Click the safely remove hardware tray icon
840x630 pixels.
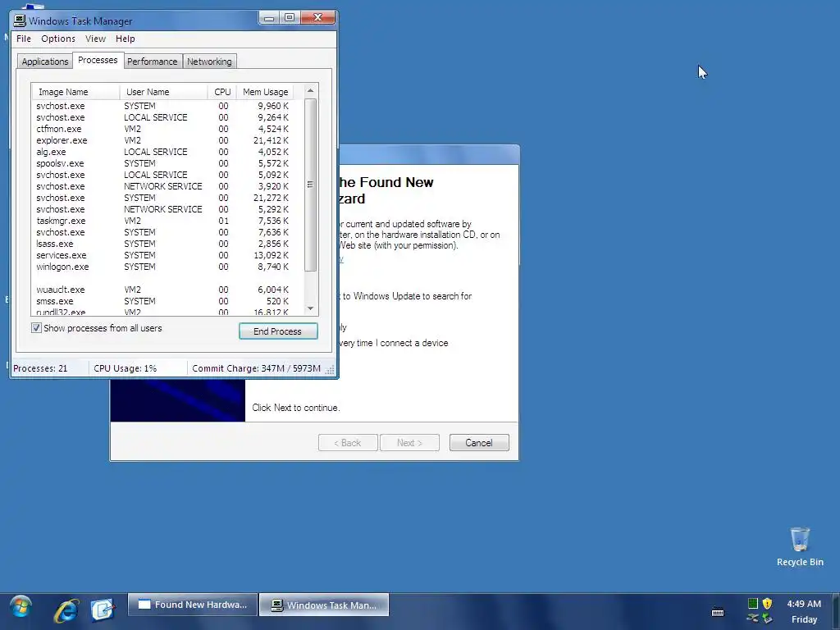tap(767, 619)
